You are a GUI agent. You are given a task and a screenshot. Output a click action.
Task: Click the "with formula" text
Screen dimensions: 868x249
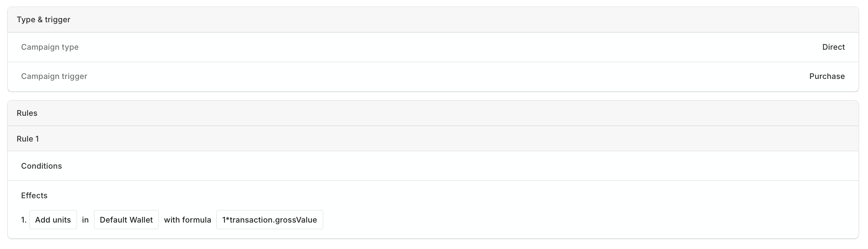click(187, 220)
